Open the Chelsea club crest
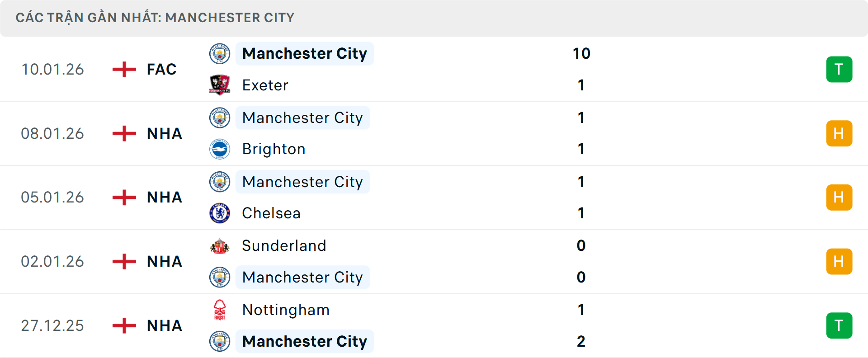 (x=220, y=213)
